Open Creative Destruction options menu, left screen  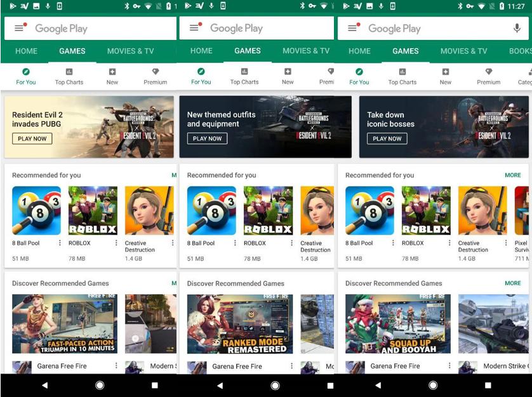coord(172,243)
